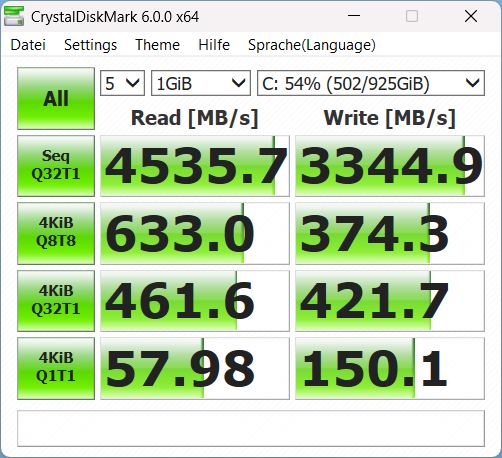Start the 4KiB Q8T8 test
The height and width of the screenshot is (458, 502).
point(56,233)
